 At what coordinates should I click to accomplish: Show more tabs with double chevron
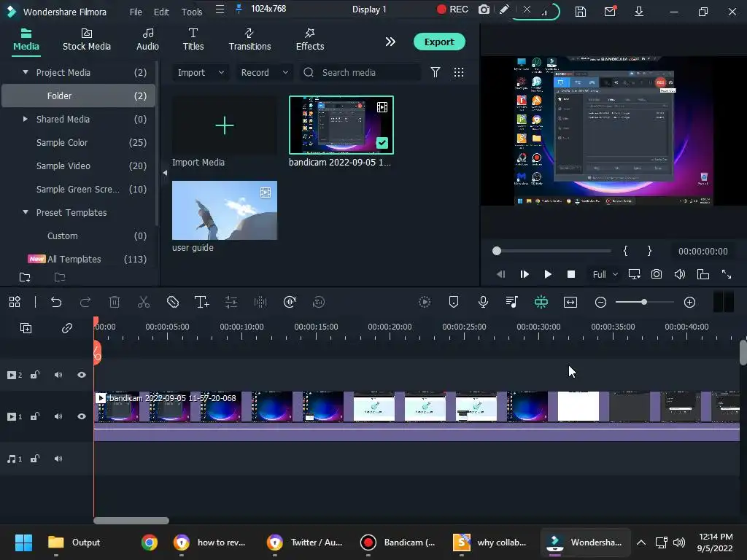[390, 42]
